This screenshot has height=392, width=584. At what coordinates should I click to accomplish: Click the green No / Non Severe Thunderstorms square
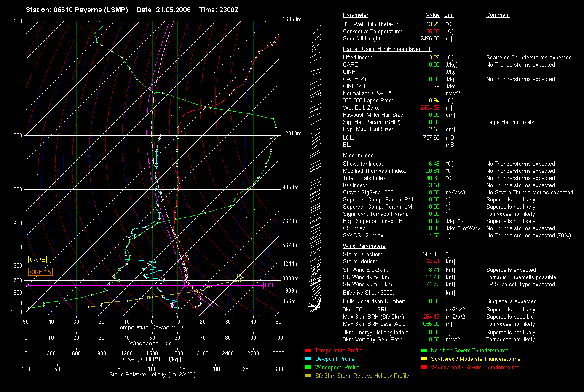(x=424, y=350)
